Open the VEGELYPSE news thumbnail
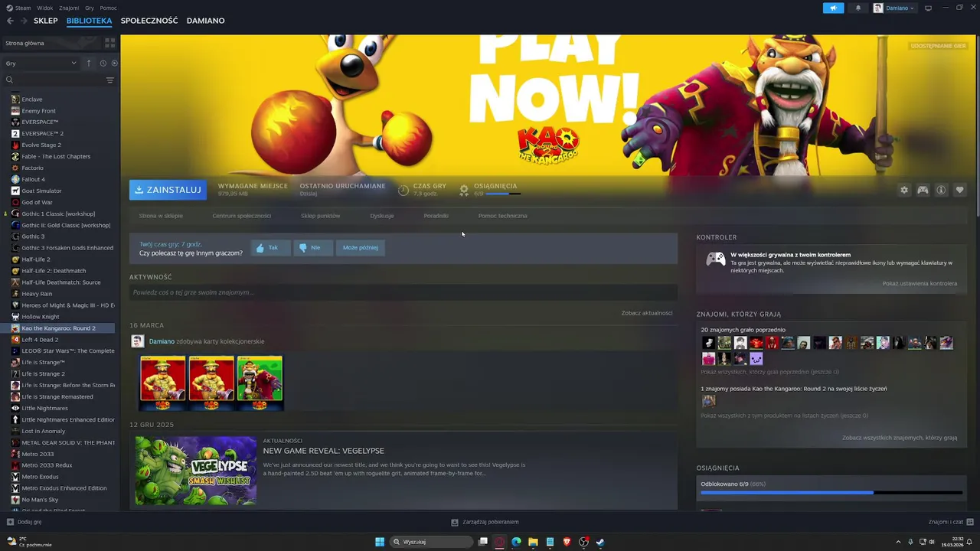 coord(196,471)
